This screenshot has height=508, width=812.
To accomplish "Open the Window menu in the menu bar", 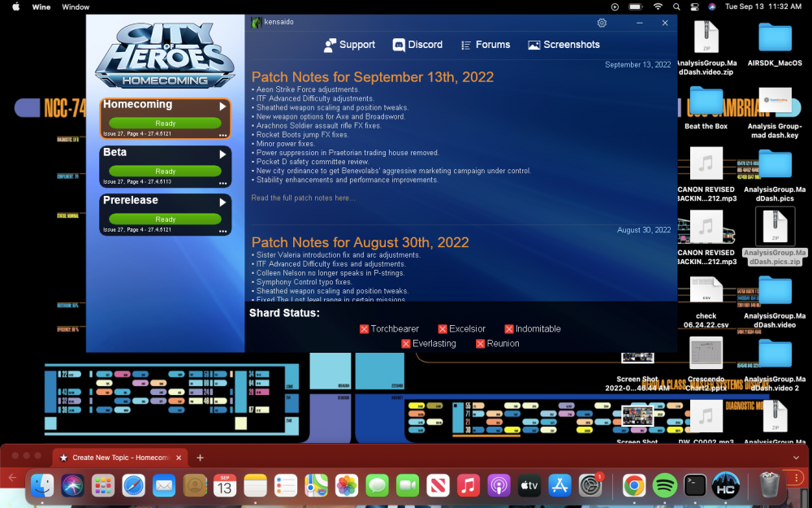I will [76, 7].
